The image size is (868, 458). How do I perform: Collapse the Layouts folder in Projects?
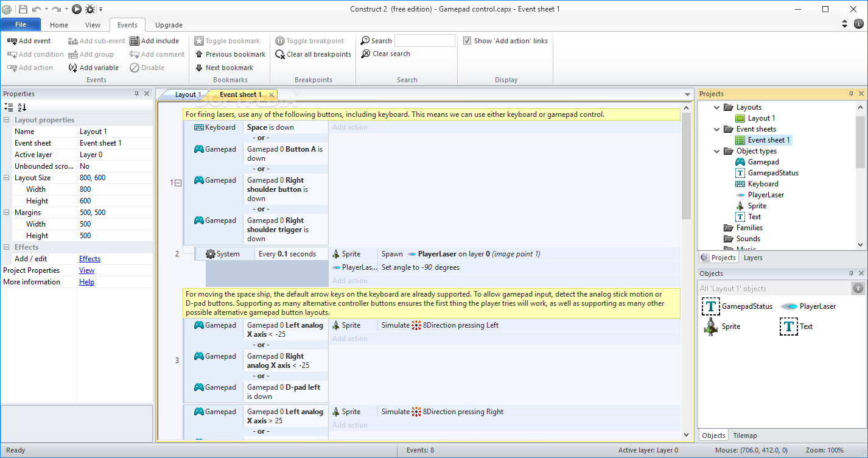[x=716, y=107]
